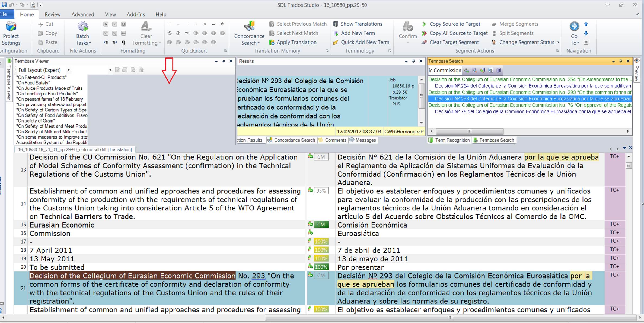644x323 pixels.
Task: Click Quick Add New Term
Action: click(x=361, y=42)
